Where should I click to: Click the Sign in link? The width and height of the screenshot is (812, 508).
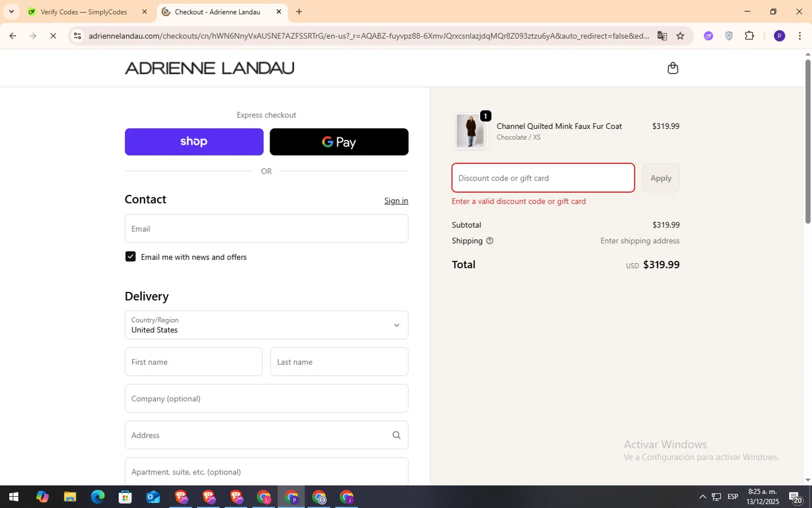point(396,200)
